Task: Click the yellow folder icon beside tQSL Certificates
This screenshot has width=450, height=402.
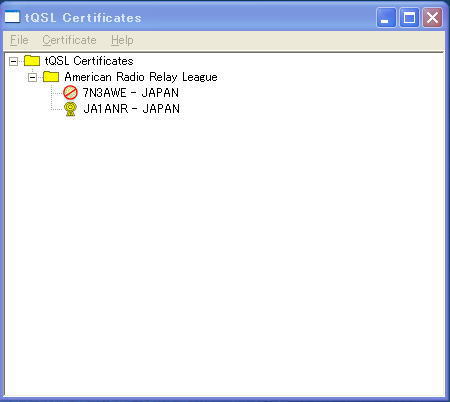Action: click(32, 61)
